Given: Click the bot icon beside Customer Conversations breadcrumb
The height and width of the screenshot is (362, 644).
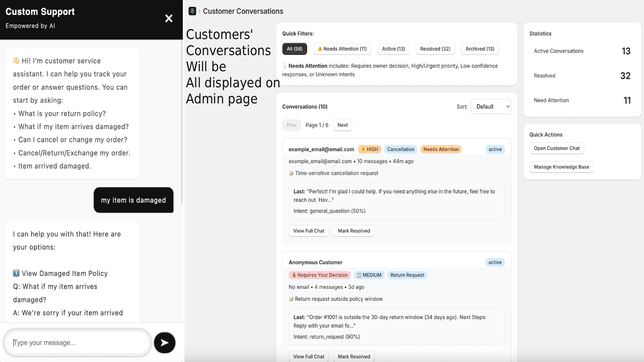Looking at the screenshot, I should tap(192, 11).
